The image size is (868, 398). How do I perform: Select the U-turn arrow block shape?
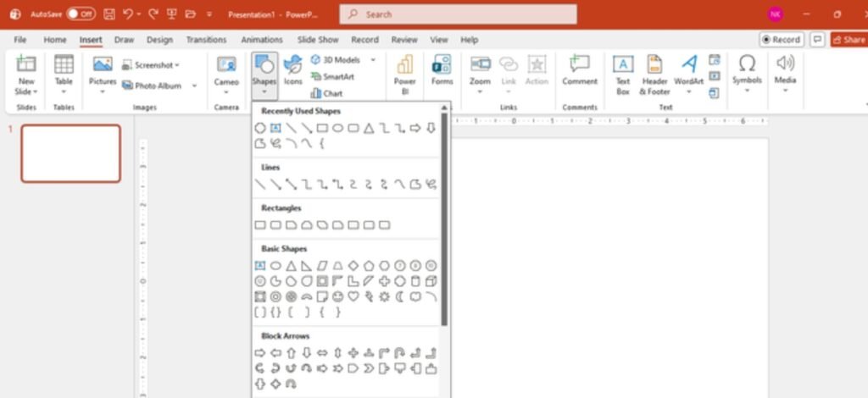coord(400,352)
